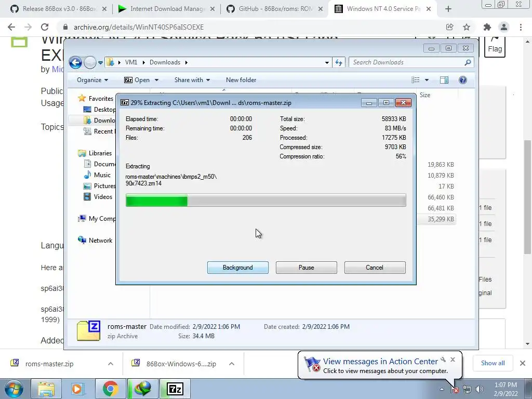Screen dimensions: 532x399
Task: Change Explorer view icon
Action: [x=415, y=80]
